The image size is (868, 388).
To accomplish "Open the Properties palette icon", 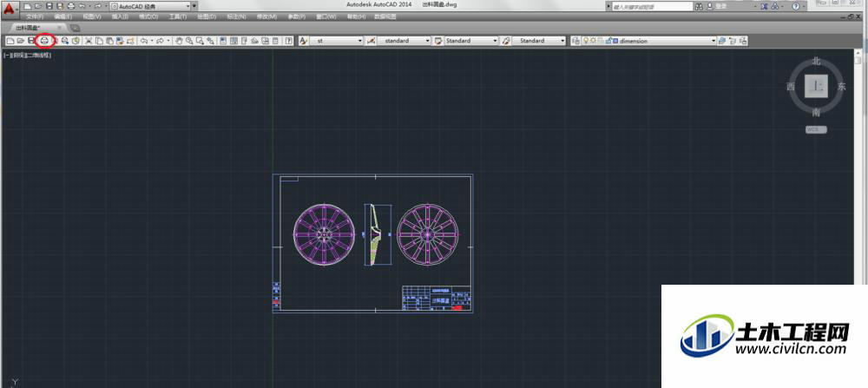I will point(223,41).
